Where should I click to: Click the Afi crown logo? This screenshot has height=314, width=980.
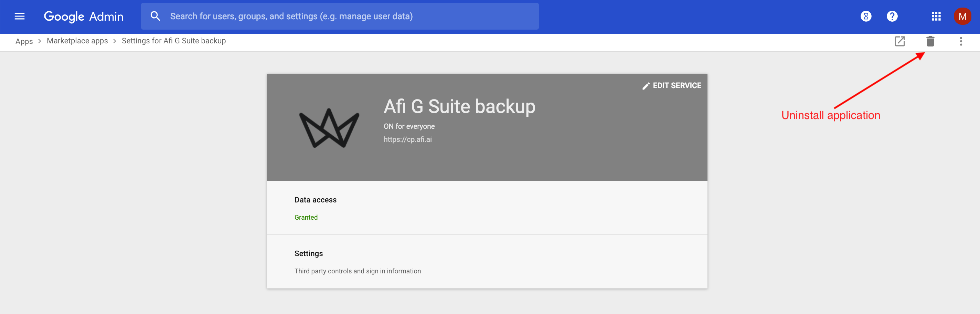pyautogui.click(x=329, y=128)
